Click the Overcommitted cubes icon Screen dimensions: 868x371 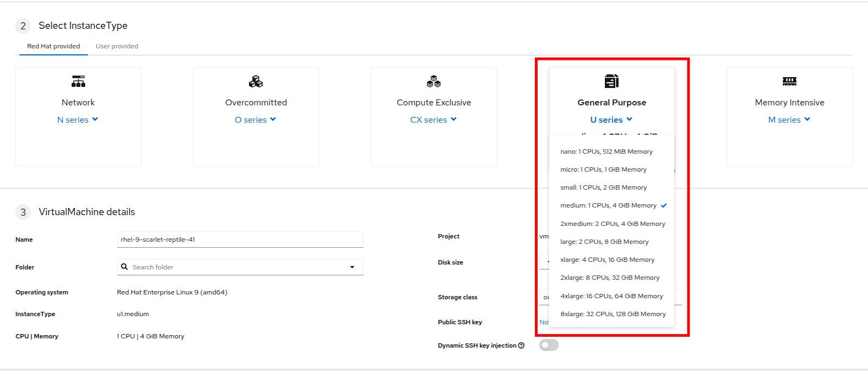256,81
